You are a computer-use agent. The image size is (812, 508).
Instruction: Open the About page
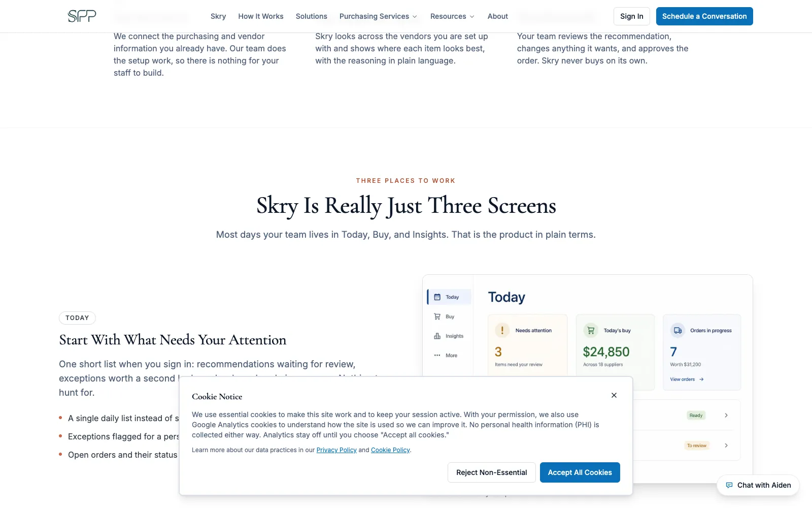click(x=498, y=16)
